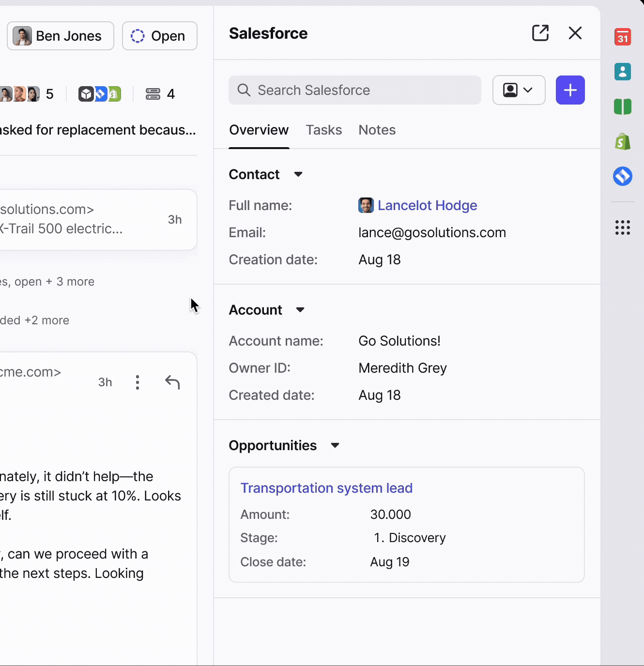Viewport: 644px width, 666px height.
Task: Click the Search Salesforce field
Action: pos(355,90)
